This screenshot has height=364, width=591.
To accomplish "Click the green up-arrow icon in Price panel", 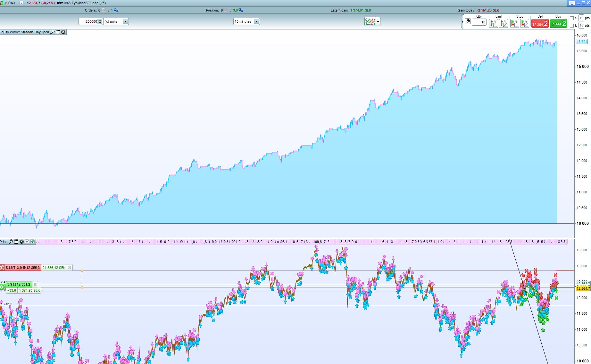I will click(x=32, y=242).
